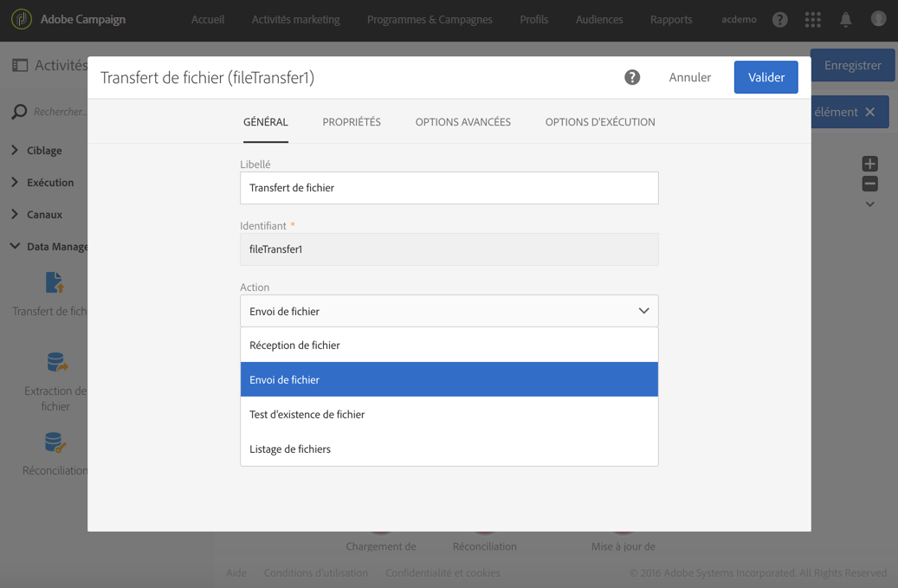Open the dialog help question icon
898x588 pixels.
(x=632, y=77)
